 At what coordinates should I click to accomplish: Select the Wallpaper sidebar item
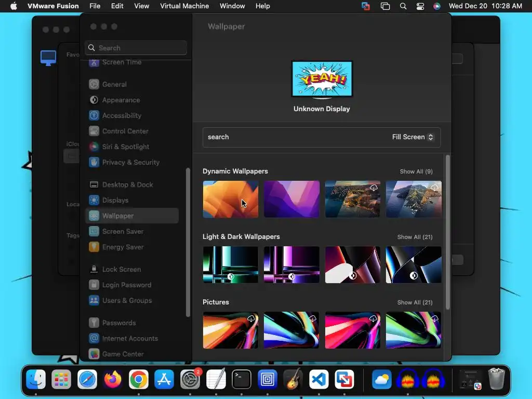point(132,216)
